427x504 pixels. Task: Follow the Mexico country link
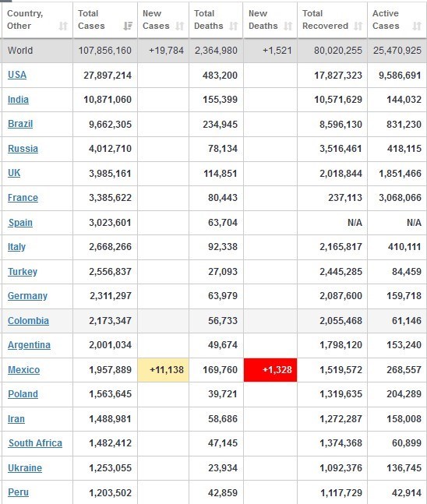pyautogui.click(x=24, y=370)
